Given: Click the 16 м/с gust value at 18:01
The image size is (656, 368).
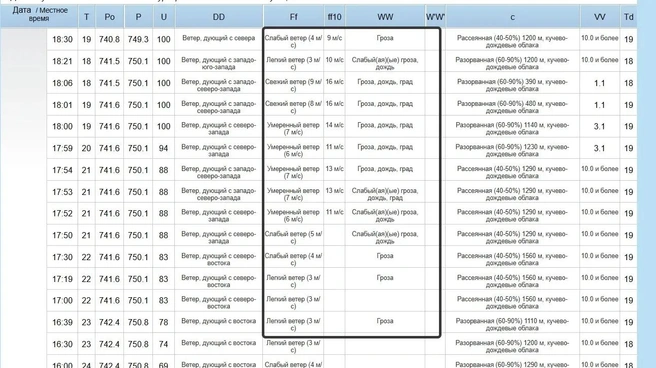Looking at the screenshot, I should point(334,104).
